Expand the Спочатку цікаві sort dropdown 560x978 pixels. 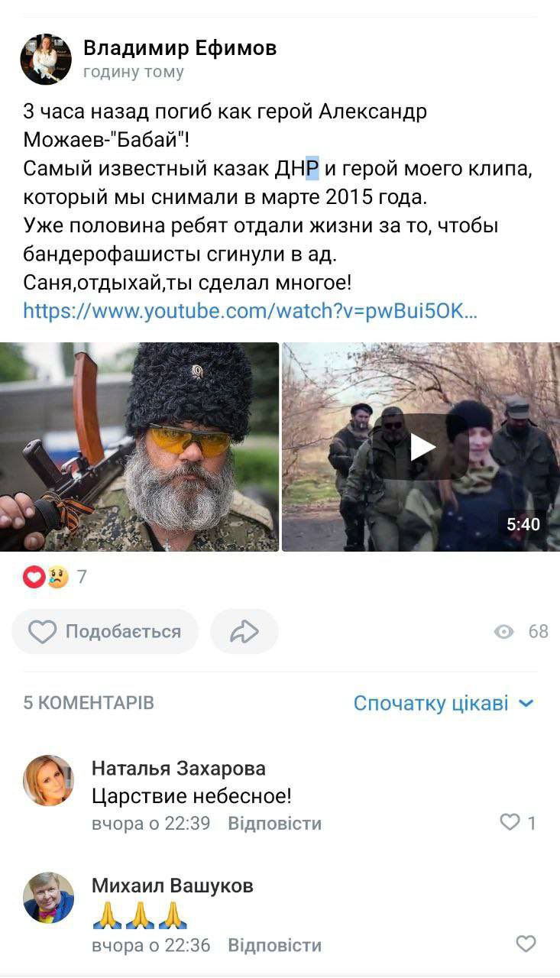[444, 703]
